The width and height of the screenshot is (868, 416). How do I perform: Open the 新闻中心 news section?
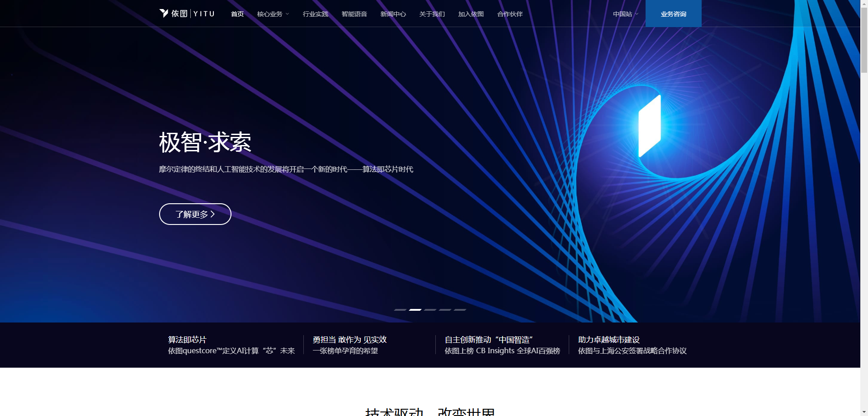[393, 14]
